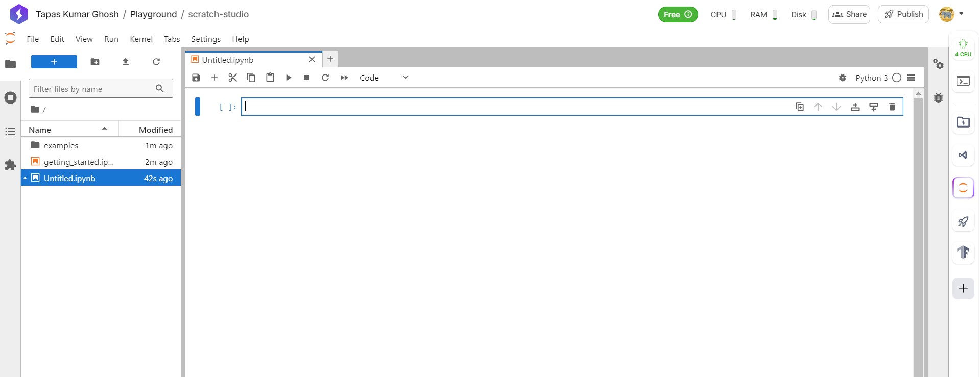Interrupt the kernel with stop button
Image resolution: width=980 pixels, height=377 pixels.
click(x=307, y=78)
